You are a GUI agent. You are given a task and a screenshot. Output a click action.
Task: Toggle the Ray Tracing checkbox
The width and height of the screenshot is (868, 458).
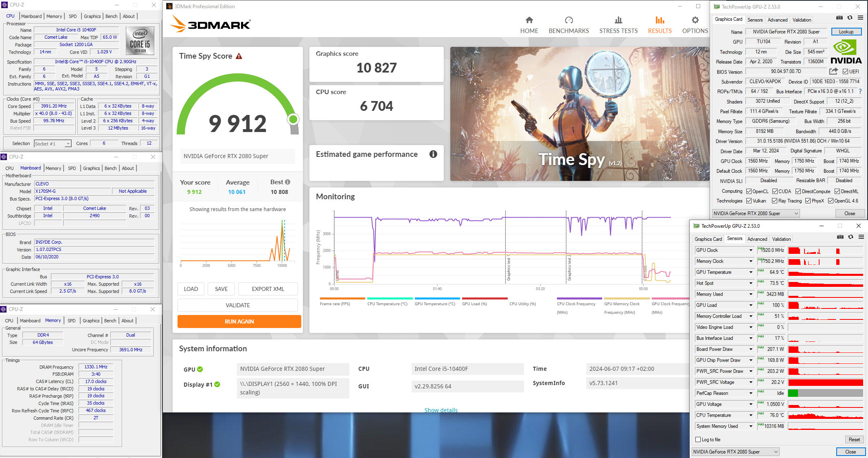774,201
